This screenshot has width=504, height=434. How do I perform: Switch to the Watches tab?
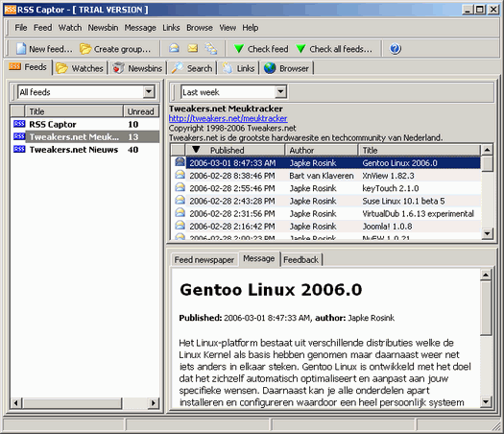(80, 68)
